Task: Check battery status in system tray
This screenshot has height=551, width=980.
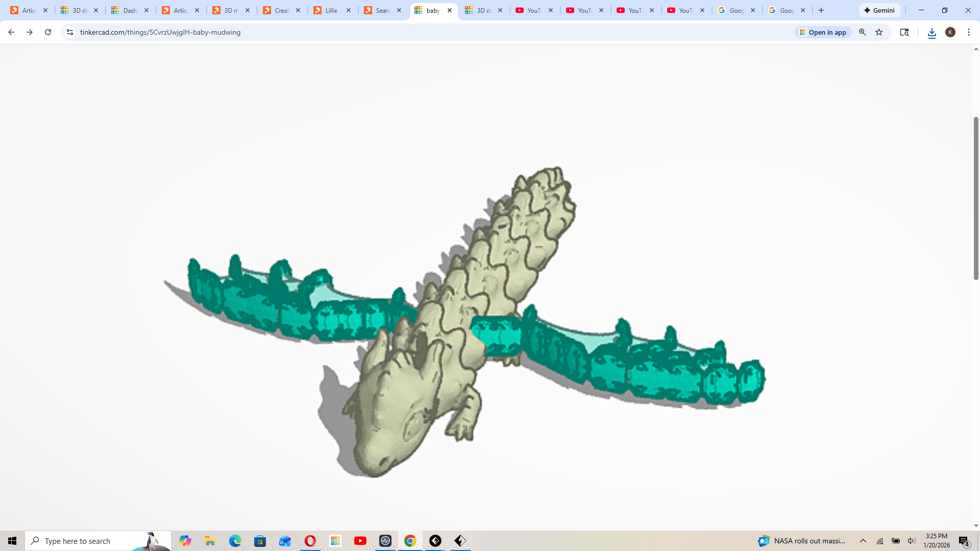Action: tap(896, 541)
